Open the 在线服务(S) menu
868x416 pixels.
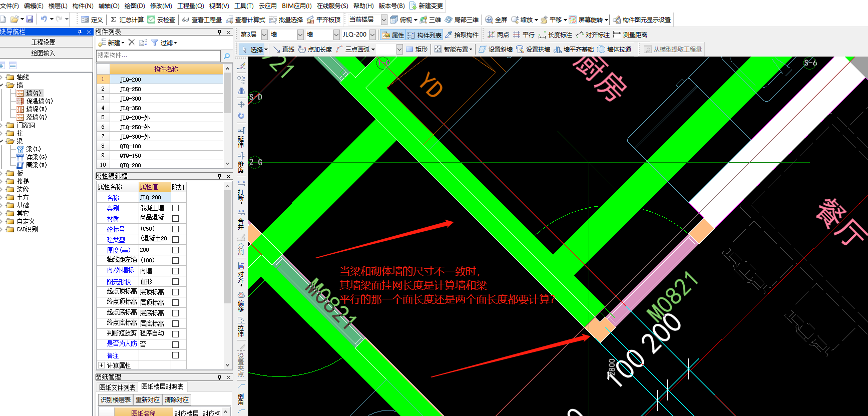click(x=332, y=6)
